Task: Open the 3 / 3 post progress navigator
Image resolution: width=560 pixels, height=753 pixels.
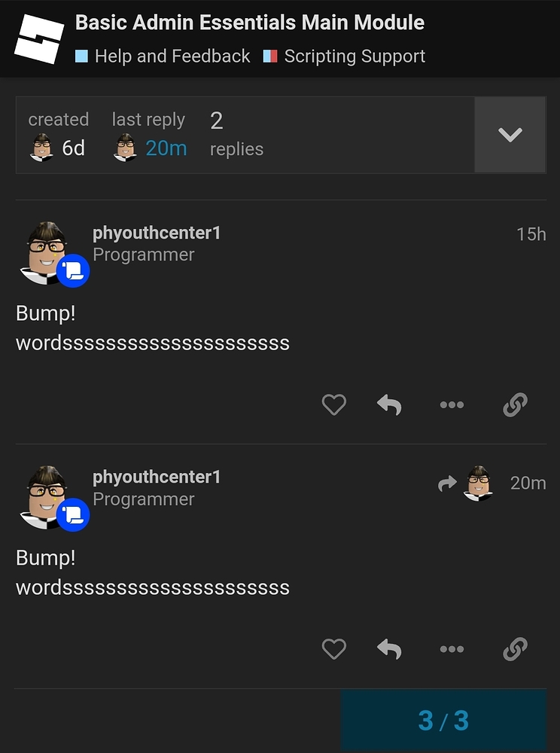Action: (x=443, y=721)
